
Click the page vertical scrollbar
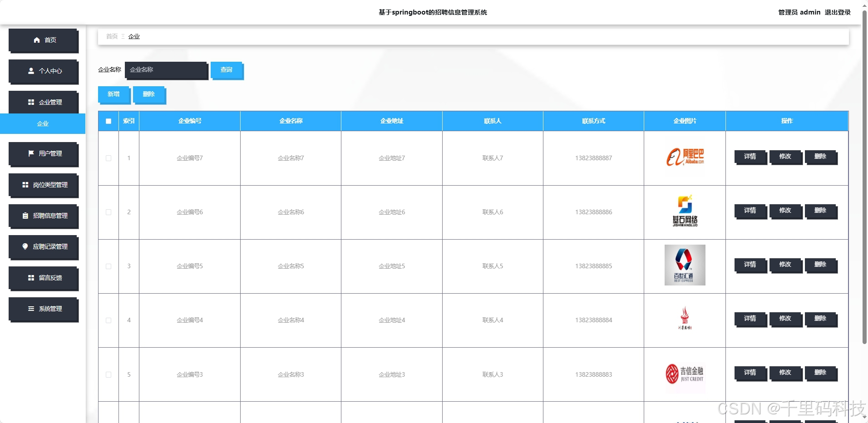click(864, 177)
